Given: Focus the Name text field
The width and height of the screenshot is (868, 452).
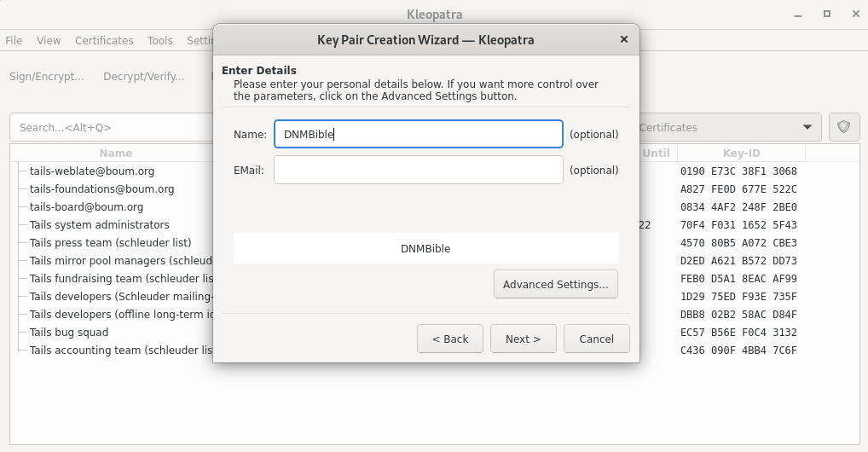Looking at the screenshot, I should click(x=418, y=134).
